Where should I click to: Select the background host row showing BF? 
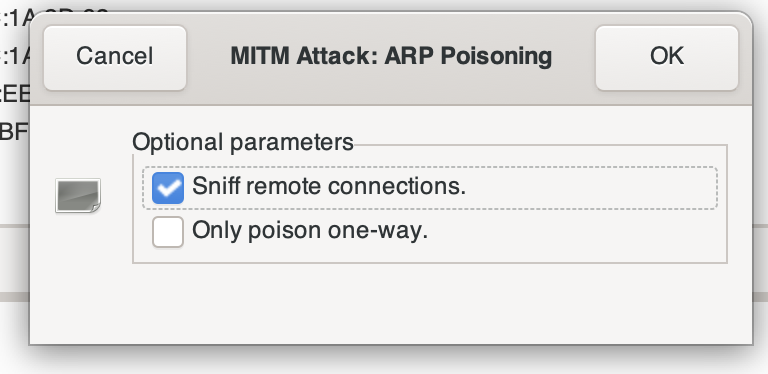[x=15, y=132]
